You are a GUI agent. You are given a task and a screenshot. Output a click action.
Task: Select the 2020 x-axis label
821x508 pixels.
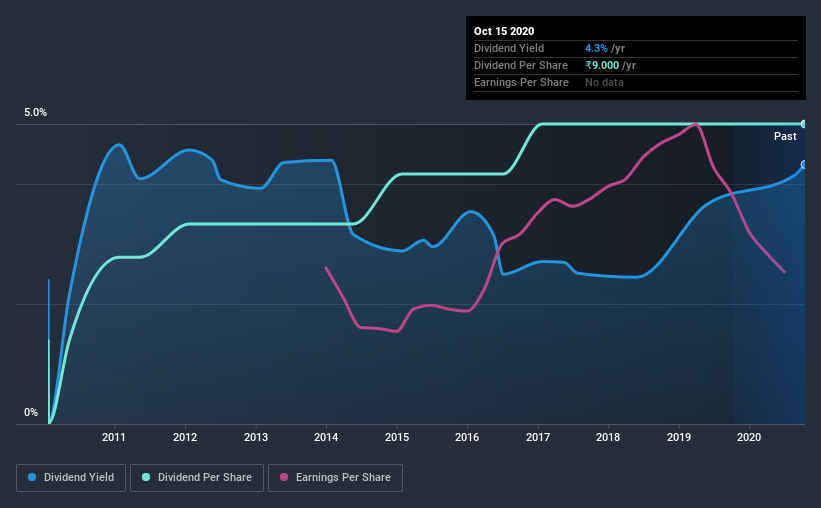[x=749, y=437]
